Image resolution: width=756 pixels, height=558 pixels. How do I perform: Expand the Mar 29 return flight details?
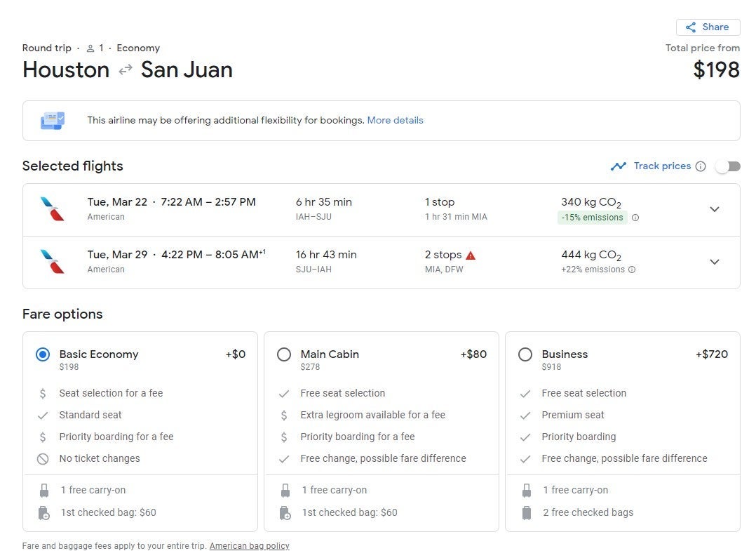(x=714, y=262)
